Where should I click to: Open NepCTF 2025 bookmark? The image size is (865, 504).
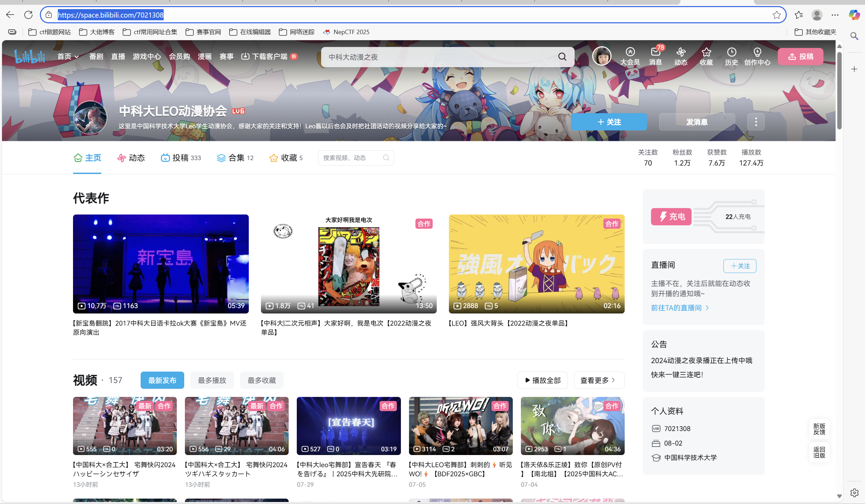346,32
